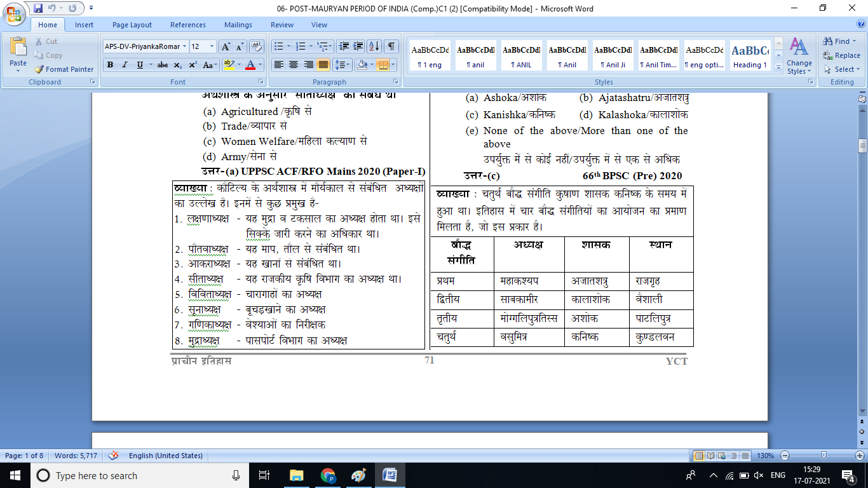Click Page: 1 of 8 indicator
This screenshot has height=488, width=868.
(x=25, y=456)
